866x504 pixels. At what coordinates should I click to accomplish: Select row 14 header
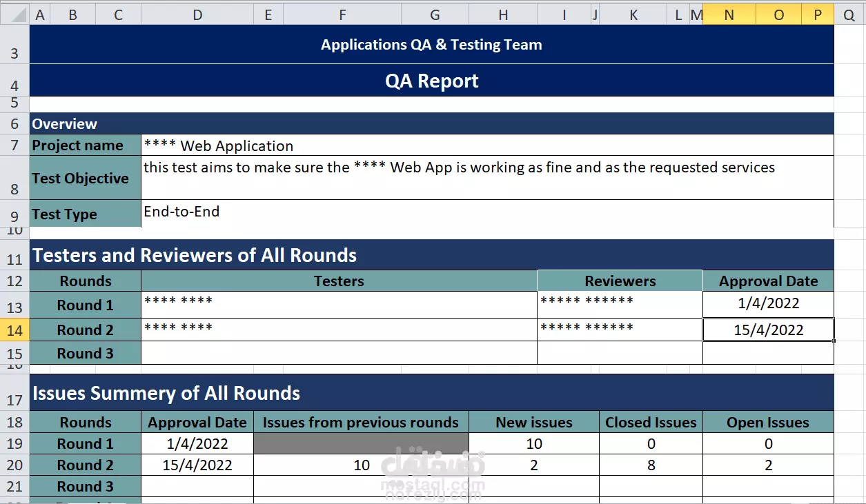[x=14, y=330]
